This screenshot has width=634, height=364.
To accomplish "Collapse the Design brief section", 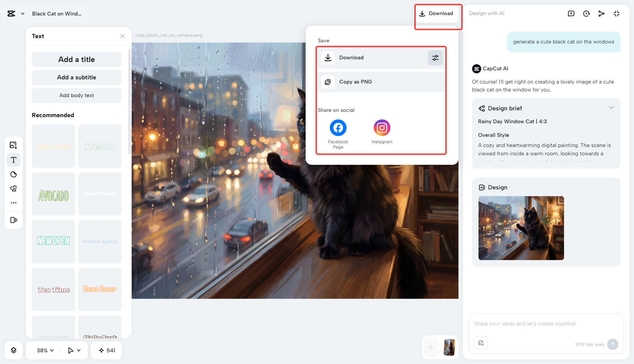I will coord(611,108).
